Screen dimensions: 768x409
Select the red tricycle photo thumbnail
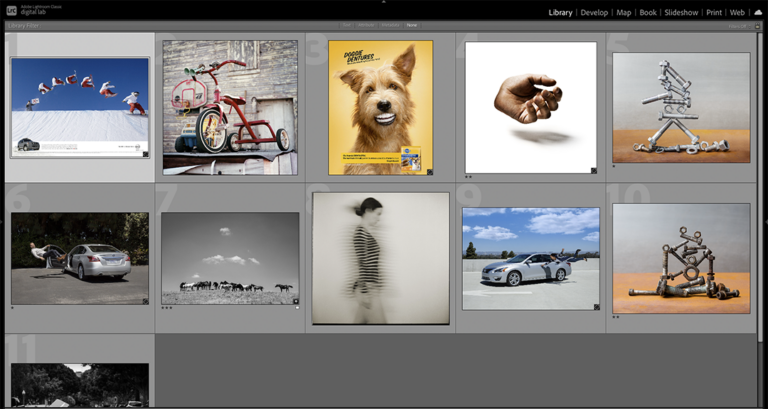[x=230, y=107]
